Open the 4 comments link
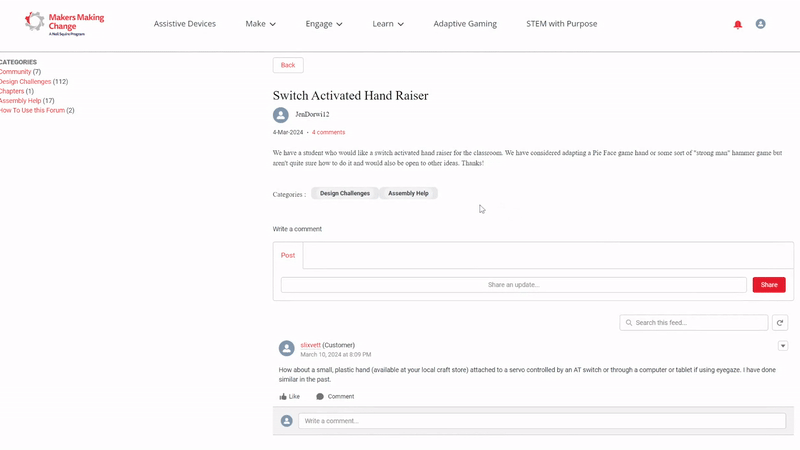The width and height of the screenshot is (800, 450). (x=329, y=132)
